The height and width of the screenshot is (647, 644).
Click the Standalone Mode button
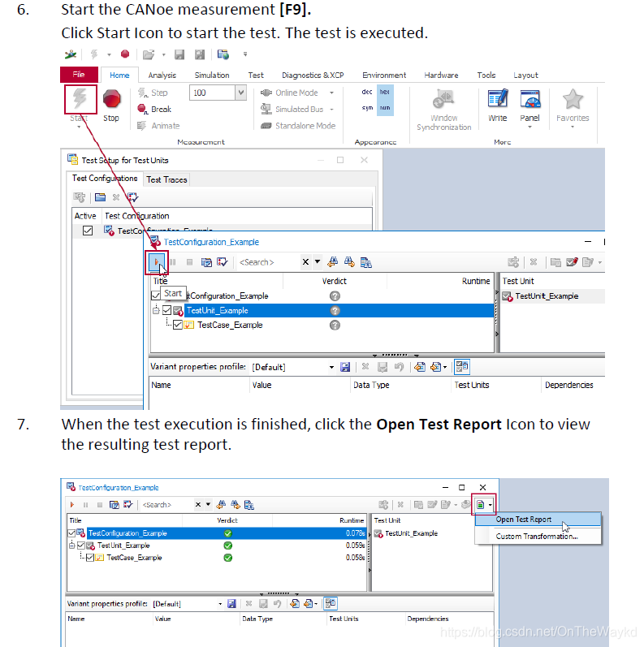(x=298, y=126)
